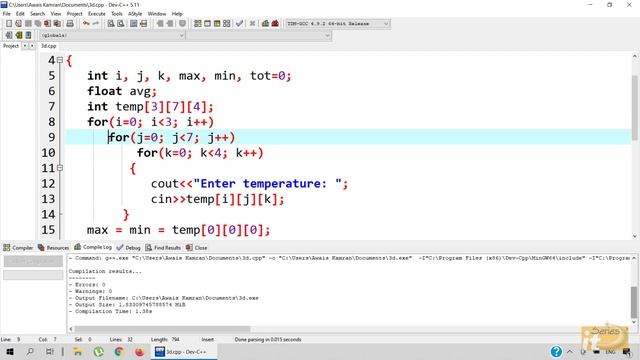Open File Explorer from the taskbar

point(77,351)
